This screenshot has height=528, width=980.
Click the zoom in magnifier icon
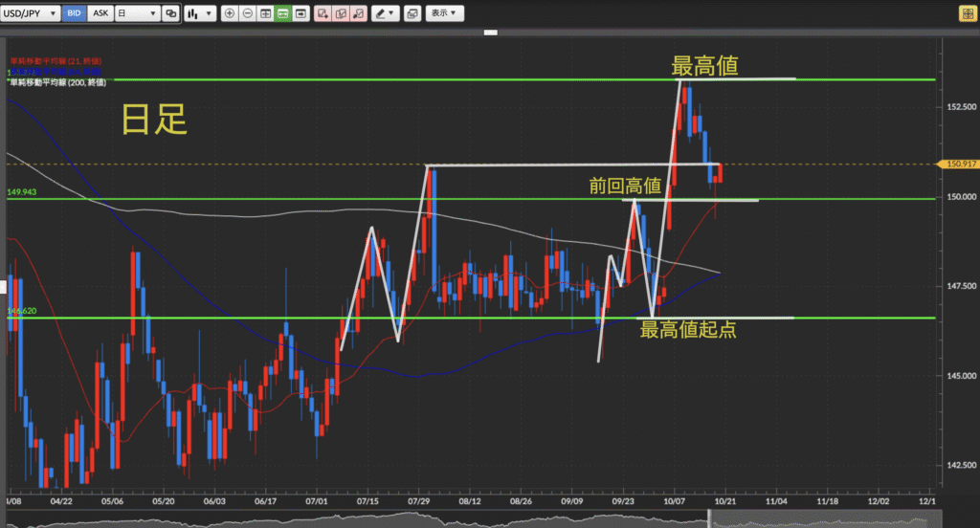tap(229, 14)
